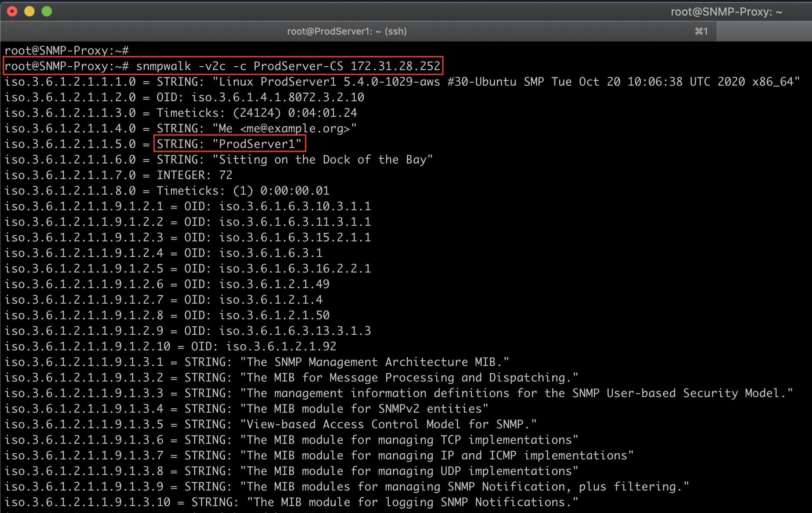Click the "Sitting on the Dock of the Bay" string
This screenshot has width=812, height=513.
pyautogui.click(x=322, y=160)
